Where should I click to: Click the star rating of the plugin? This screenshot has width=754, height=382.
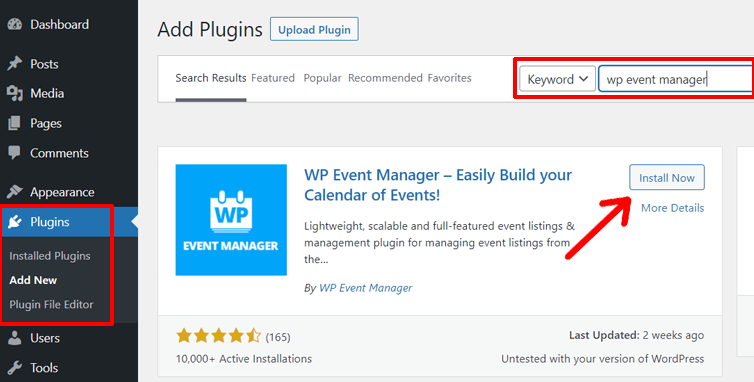pos(219,335)
